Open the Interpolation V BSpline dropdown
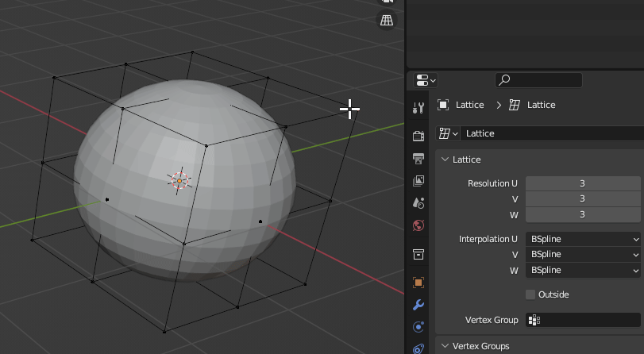The image size is (644, 354). coord(583,254)
